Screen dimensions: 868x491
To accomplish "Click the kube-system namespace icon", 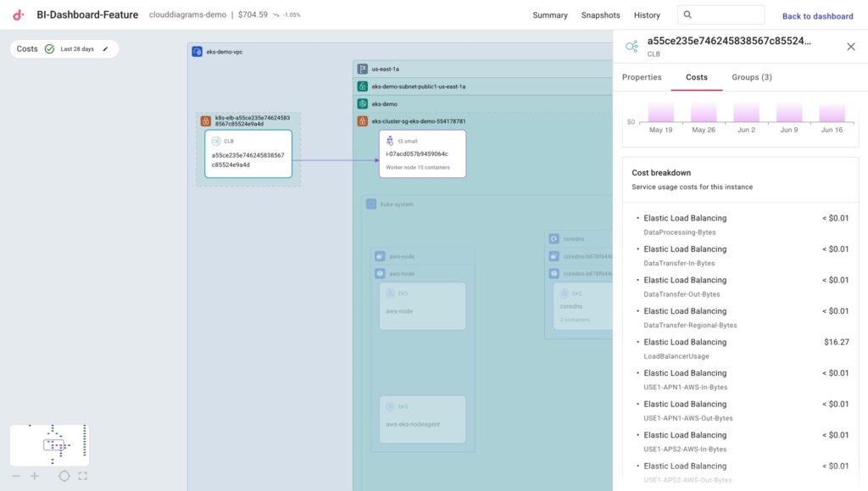I will pos(371,204).
